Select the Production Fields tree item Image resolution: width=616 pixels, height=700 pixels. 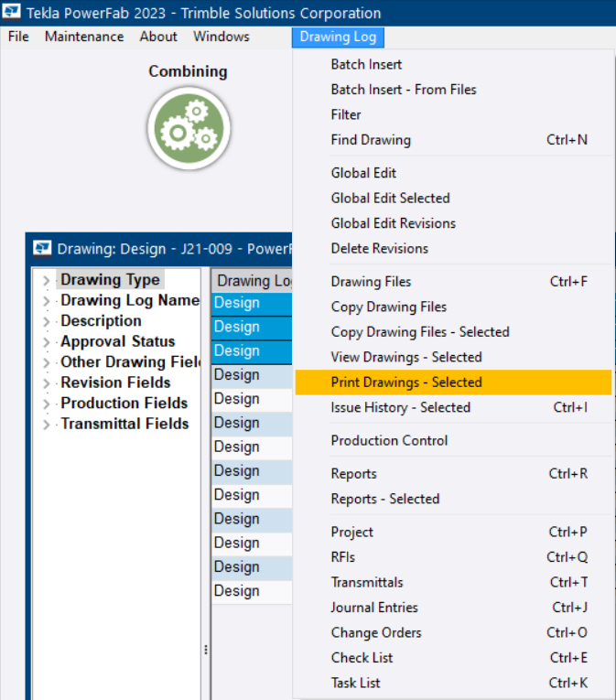point(124,404)
